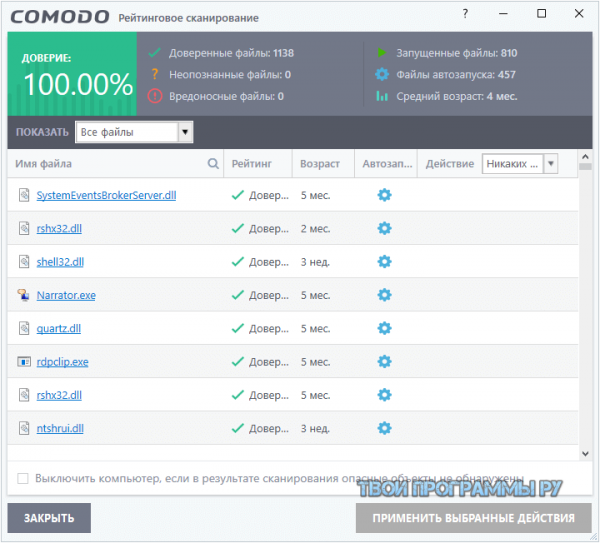Open the SystemEventsBrokerServer.dll link
This screenshot has width=600, height=543.
click(106, 195)
